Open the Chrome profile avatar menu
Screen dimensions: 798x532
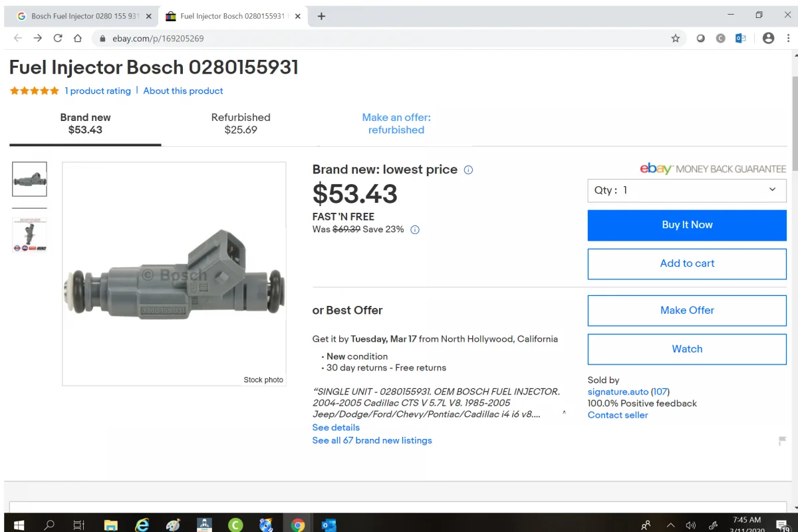point(768,39)
